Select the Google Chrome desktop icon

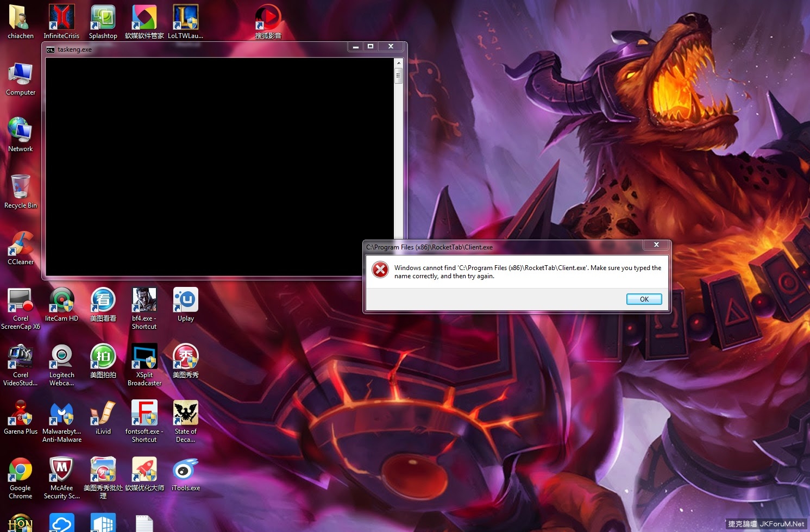click(21, 470)
